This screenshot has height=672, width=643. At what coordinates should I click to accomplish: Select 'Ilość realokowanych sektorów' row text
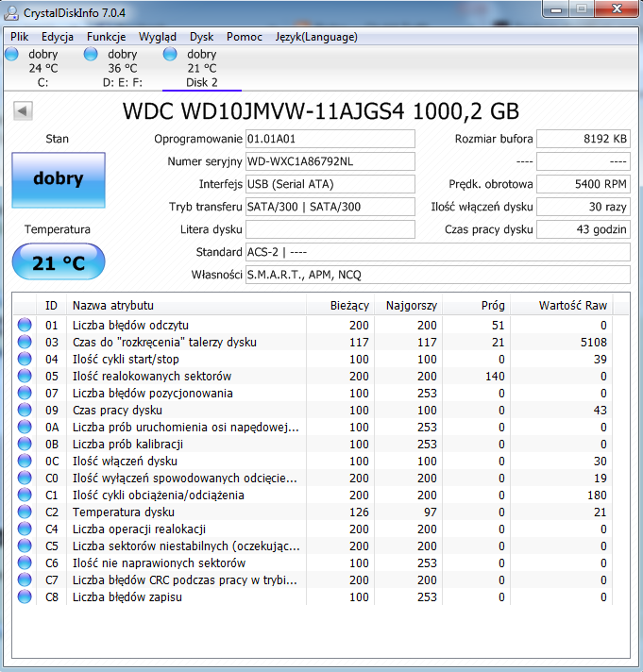pos(152,377)
